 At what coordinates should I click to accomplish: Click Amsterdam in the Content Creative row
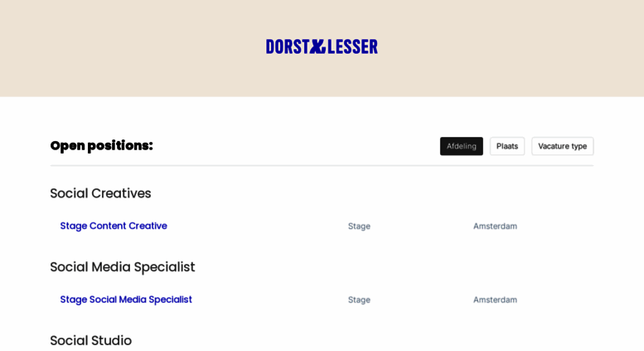click(495, 226)
